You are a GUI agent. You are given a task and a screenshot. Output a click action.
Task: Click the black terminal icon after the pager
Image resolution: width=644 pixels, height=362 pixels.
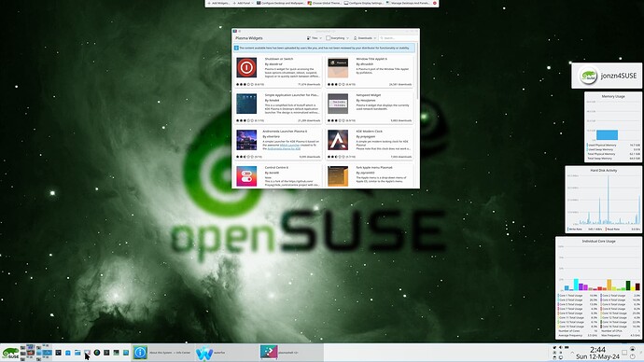[58, 353]
